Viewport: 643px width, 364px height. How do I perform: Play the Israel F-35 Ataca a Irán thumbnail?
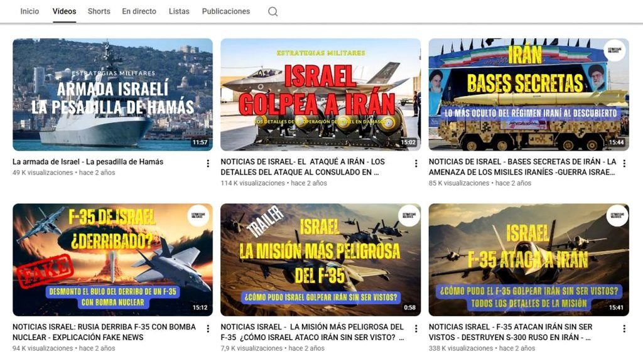[529, 260]
